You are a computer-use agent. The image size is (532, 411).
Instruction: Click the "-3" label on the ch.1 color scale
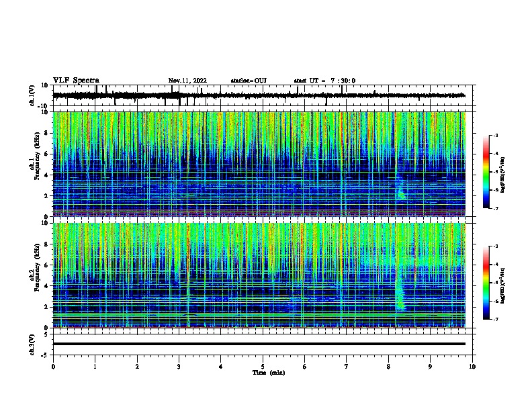coord(495,135)
